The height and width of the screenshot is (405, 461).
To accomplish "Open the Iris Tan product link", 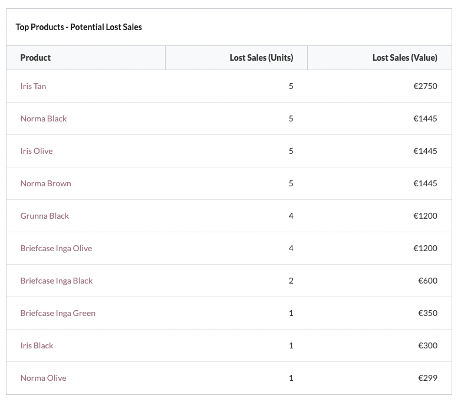I will 33,86.
